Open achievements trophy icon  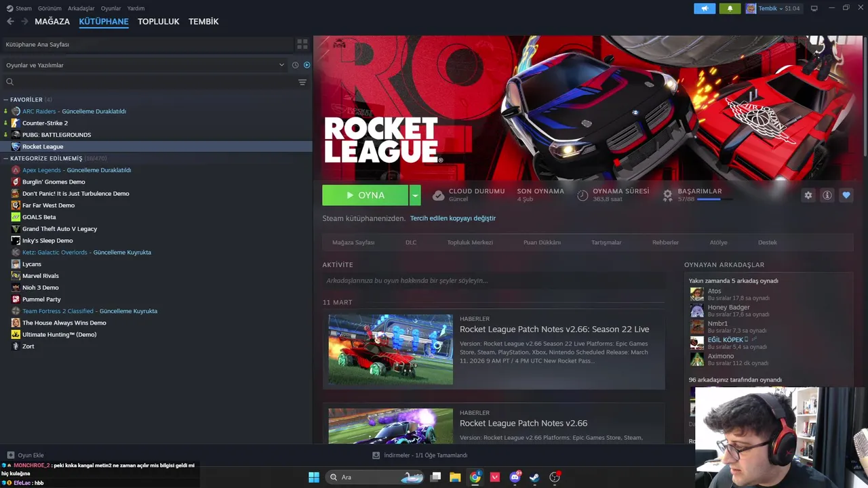point(667,195)
